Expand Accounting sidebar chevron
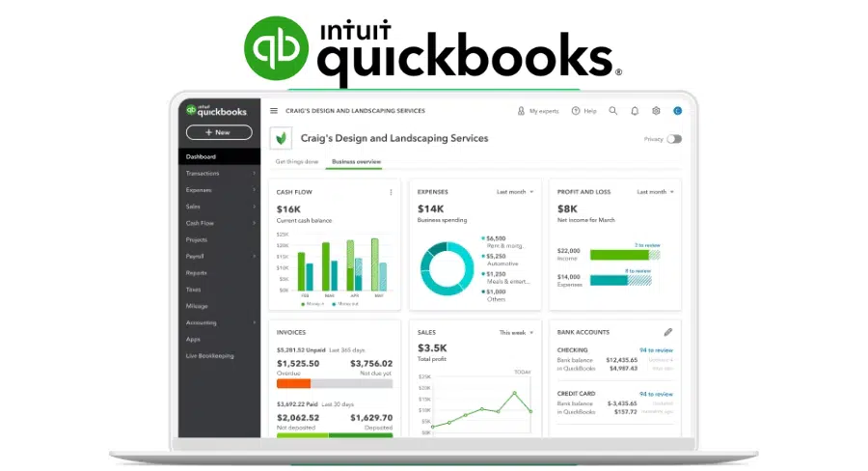Screen dimensions: 868x471 (x=254, y=322)
